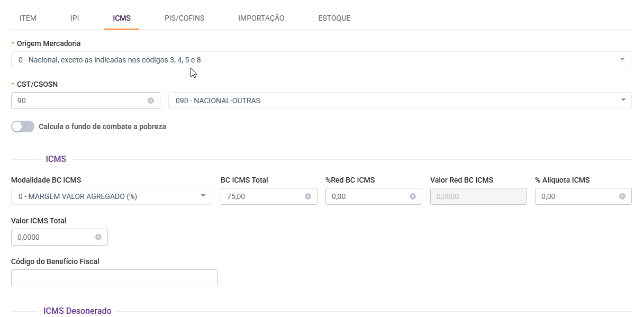Click into the % Alíquota ICMS input
The image size is (644, 317).
[x=577, y=196]
